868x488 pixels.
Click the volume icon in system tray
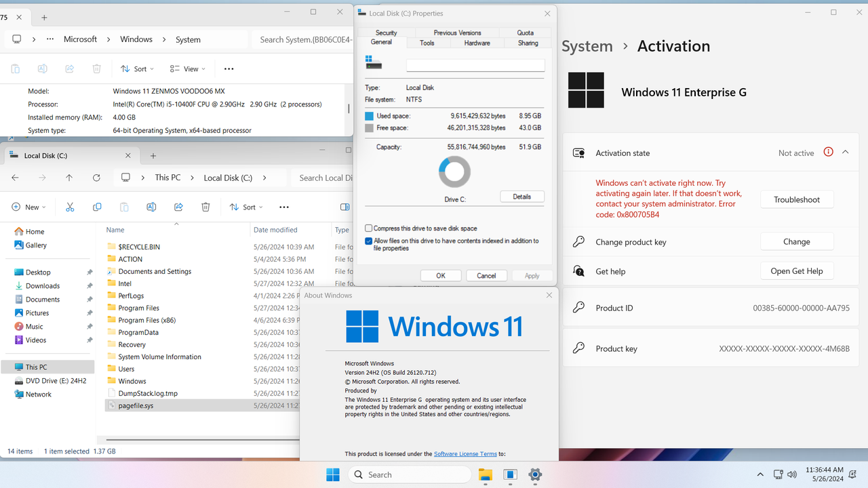coord(791,474)
